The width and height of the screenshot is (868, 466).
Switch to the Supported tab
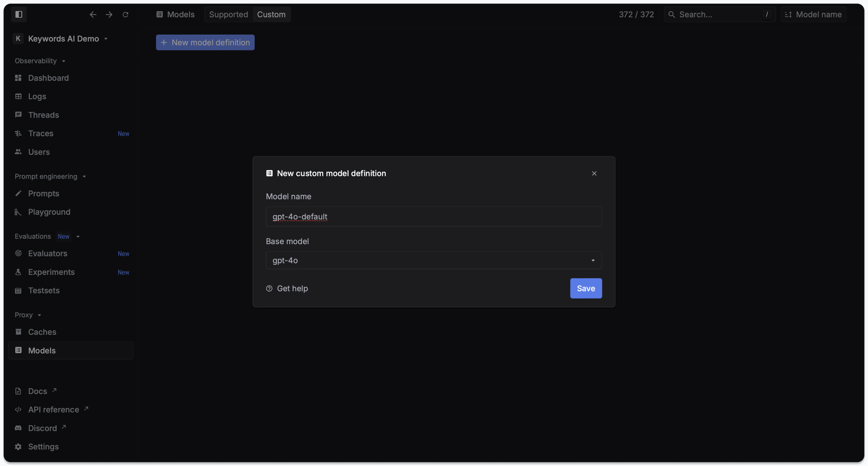click(x=228, y=15)
